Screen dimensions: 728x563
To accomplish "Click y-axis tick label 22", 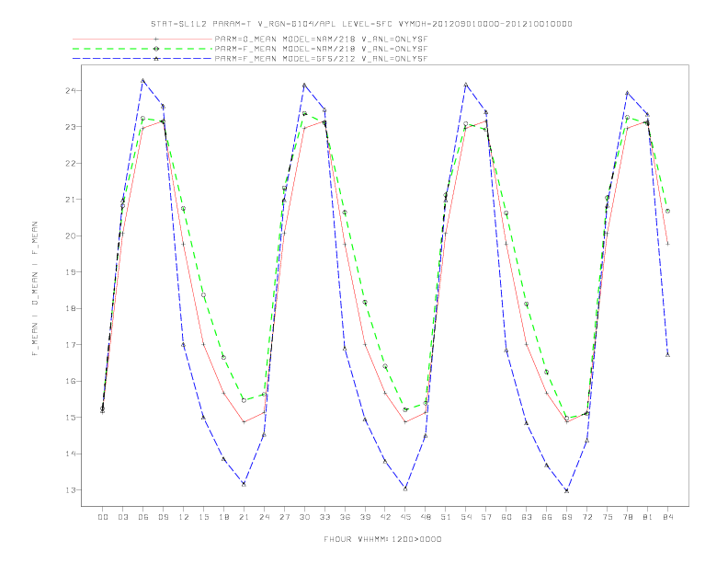I will pyautogui.click(x=71, y=163).
